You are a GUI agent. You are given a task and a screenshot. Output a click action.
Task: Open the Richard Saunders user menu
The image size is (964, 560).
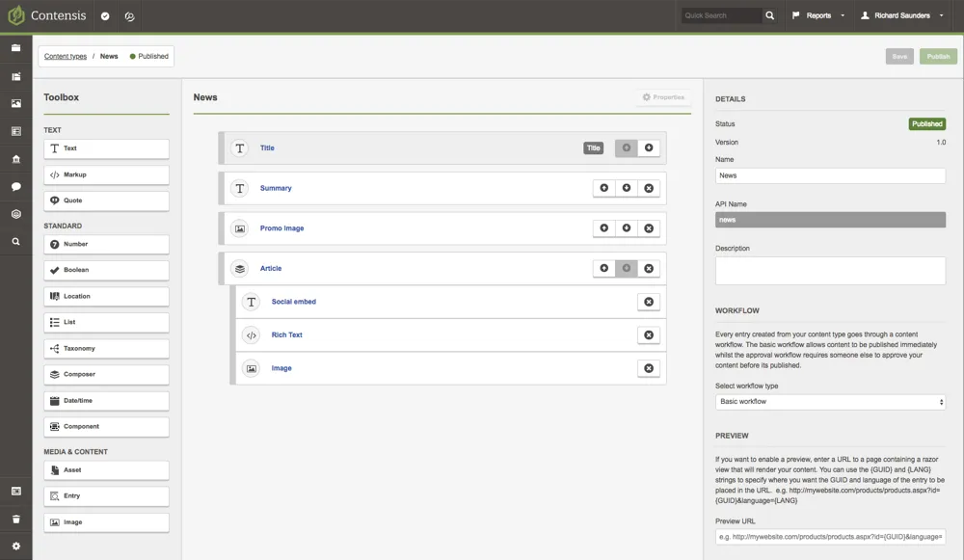pyautogui.click(x=902, y=15)
